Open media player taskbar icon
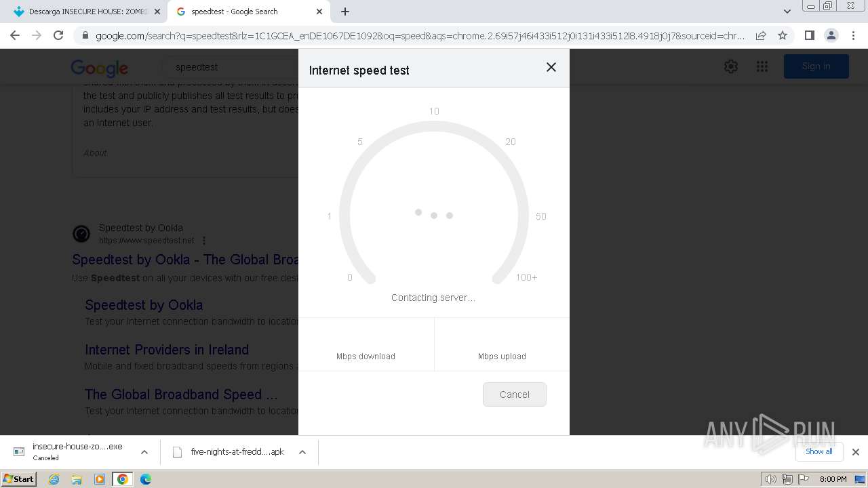This screenshot has height=488, width=868. [100, 479]
